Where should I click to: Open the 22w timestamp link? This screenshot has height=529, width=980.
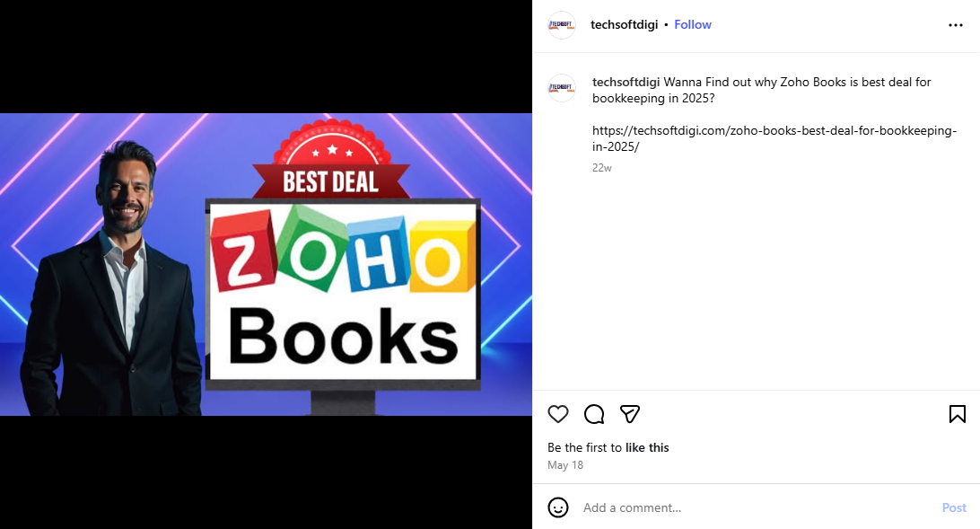click(x=602, y=168)
